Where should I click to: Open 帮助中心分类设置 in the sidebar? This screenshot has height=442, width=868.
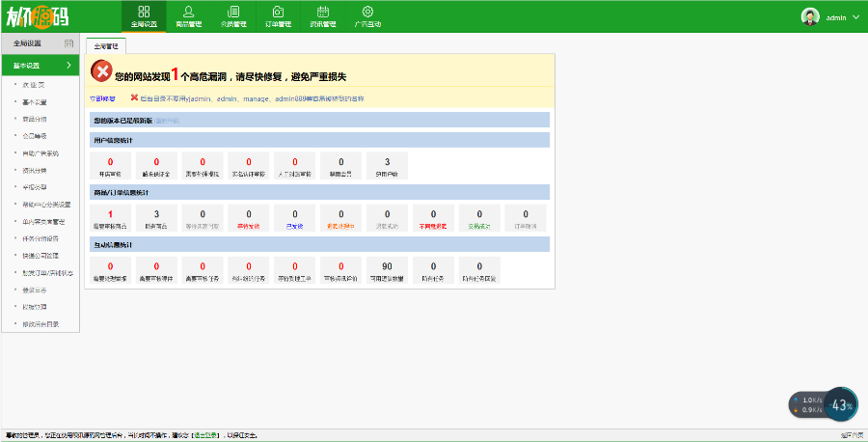(x=46, y=205)
